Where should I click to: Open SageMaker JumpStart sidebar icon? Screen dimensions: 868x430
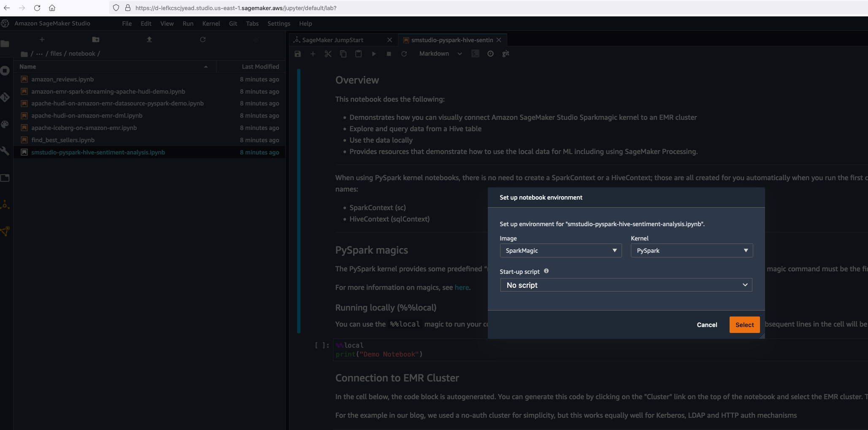[x=5, y=205]
